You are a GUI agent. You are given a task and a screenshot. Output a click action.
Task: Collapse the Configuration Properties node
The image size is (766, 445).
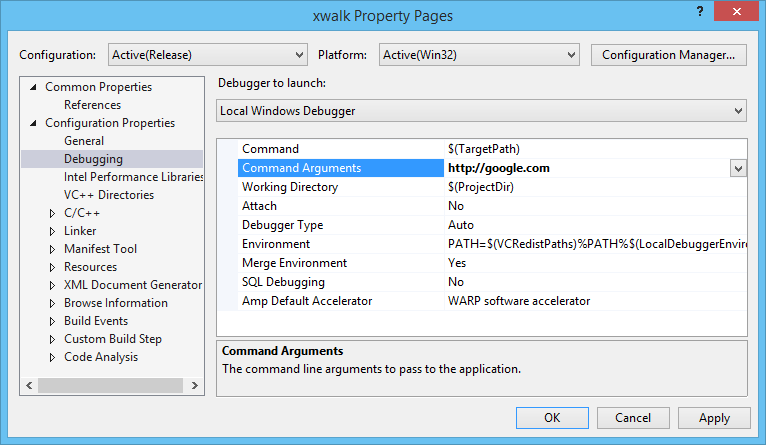point(34,123)
